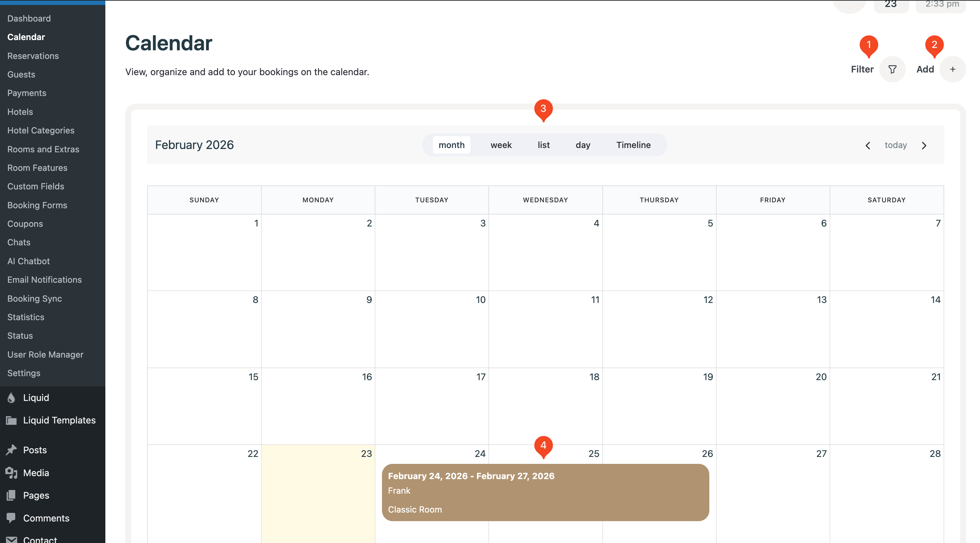Jump to today button
Image resolution: width=980 pixels, height=543 pixels.
click(896, 145)
